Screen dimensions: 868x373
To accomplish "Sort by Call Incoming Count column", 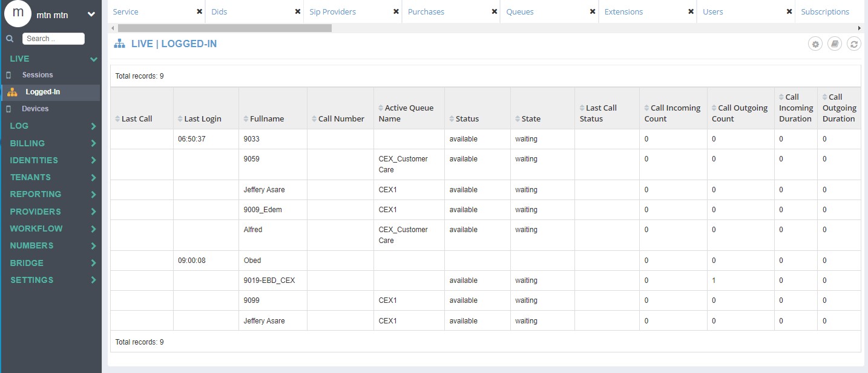I will (672, 114).
